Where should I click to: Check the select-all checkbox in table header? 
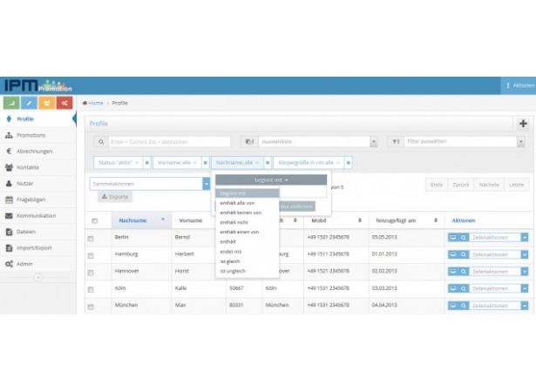pos(94,220)
